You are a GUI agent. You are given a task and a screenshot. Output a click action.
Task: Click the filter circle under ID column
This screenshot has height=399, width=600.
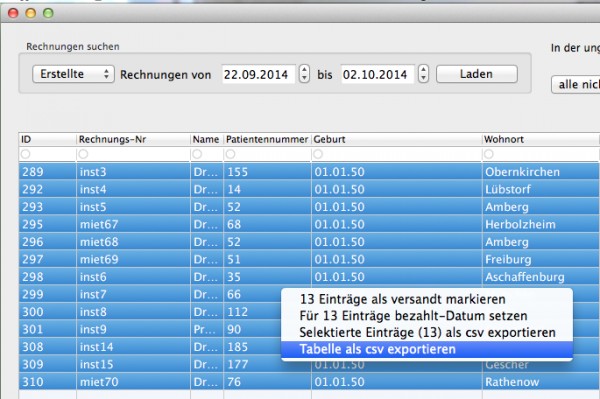(x=26, y=154)
